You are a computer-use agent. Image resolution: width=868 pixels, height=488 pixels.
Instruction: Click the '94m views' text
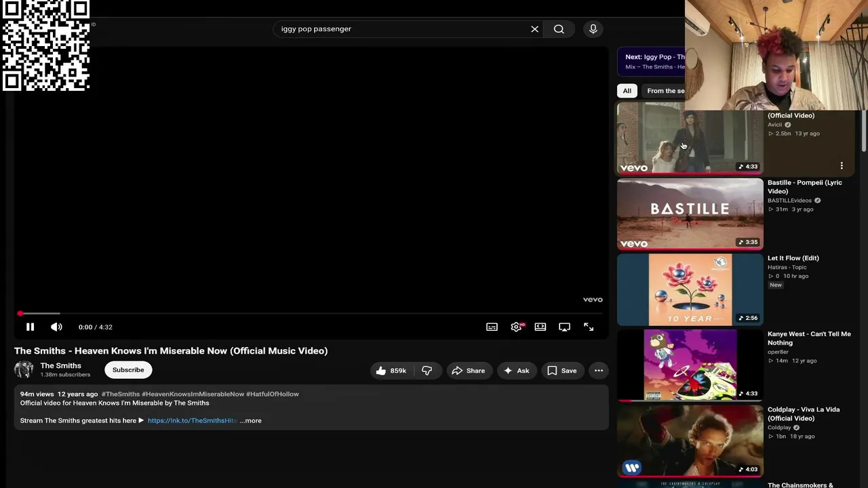pyautogui.click(x=37, y=394)
